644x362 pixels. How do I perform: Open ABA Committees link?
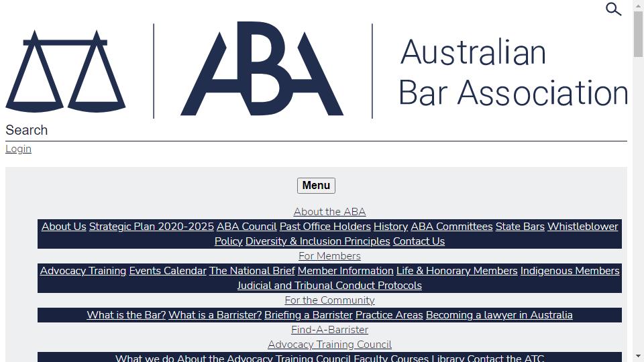click(451, 227)
